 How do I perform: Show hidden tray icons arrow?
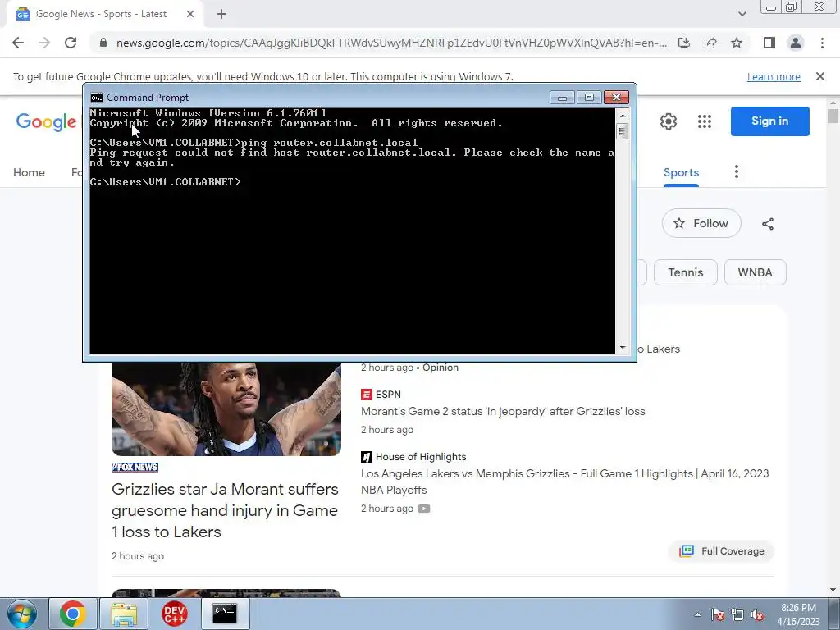pos(697,615)
